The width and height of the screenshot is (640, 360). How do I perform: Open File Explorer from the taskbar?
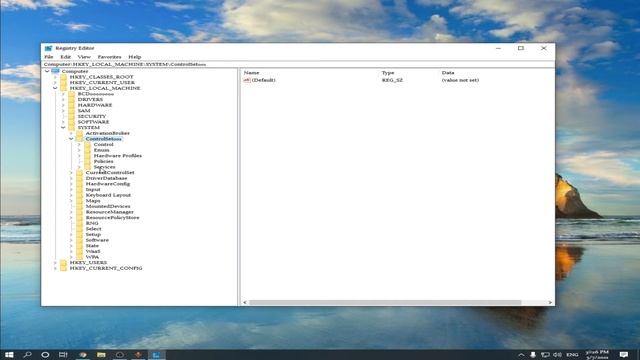coord(101,355)
